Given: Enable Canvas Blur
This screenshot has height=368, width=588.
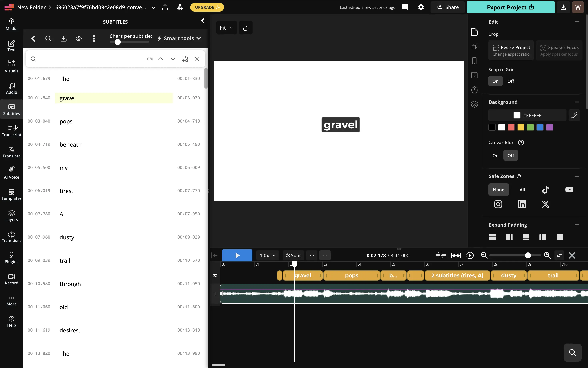Looking at the screenshot, I should [495, 155].
